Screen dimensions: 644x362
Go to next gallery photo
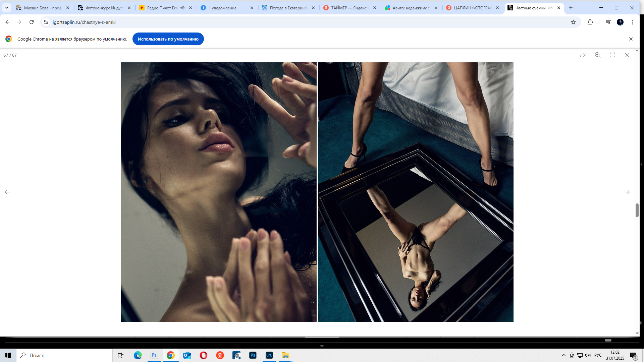(627, 192)
